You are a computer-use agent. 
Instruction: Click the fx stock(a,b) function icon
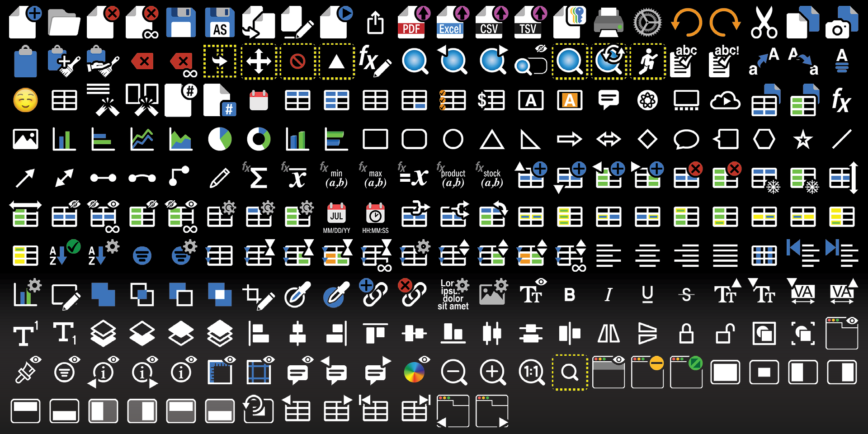pyautogui.click(x=489, y=175)
